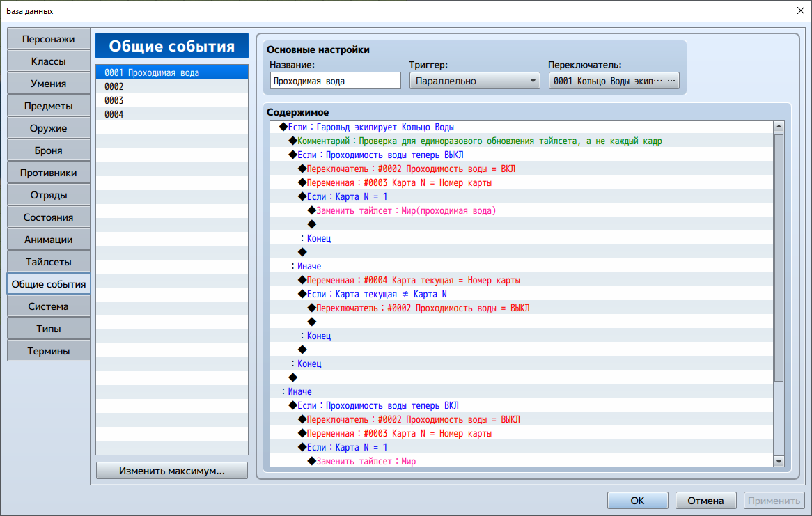Select common event 0003 in list

[172, 100]
